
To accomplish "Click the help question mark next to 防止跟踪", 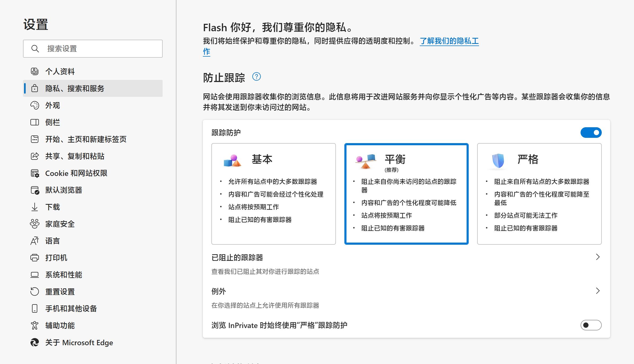I will pyautogui.click(x=257, y=77).
